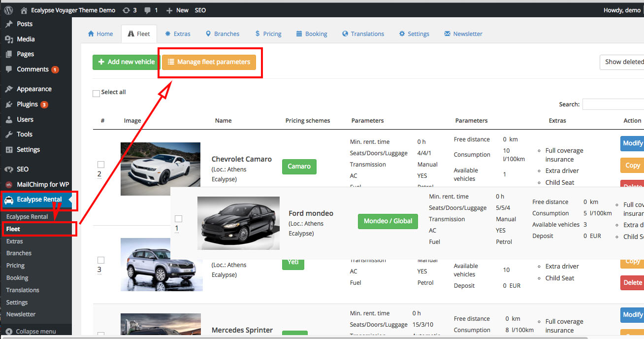Click the Tools wrench icon
The image size is (644, 339).
click(x=9, y=135)
